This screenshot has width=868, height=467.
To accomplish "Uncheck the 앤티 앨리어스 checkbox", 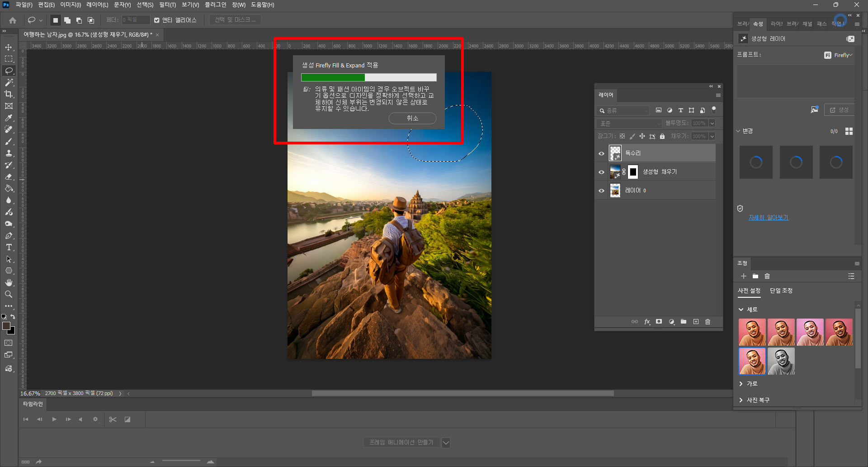I will tap(157, 20).
